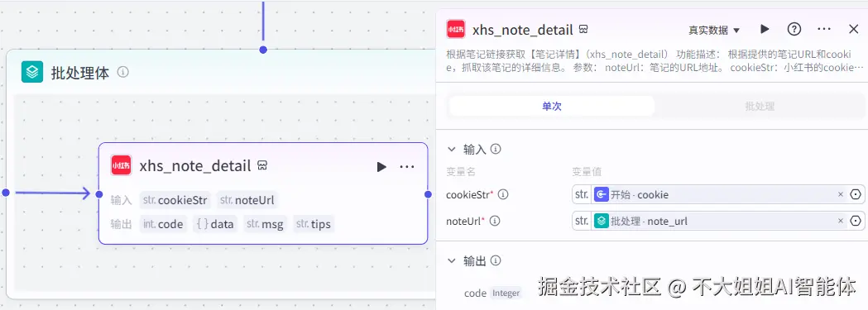Click the code Integer output row
The width and height of the screenshot is (868, 310).
492,293
